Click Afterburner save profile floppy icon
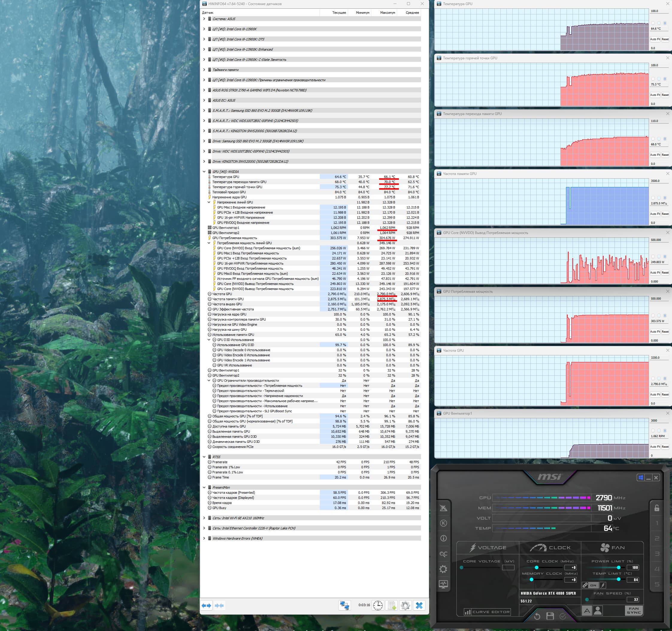The image size is (672, 631). [x=550, y=616]
